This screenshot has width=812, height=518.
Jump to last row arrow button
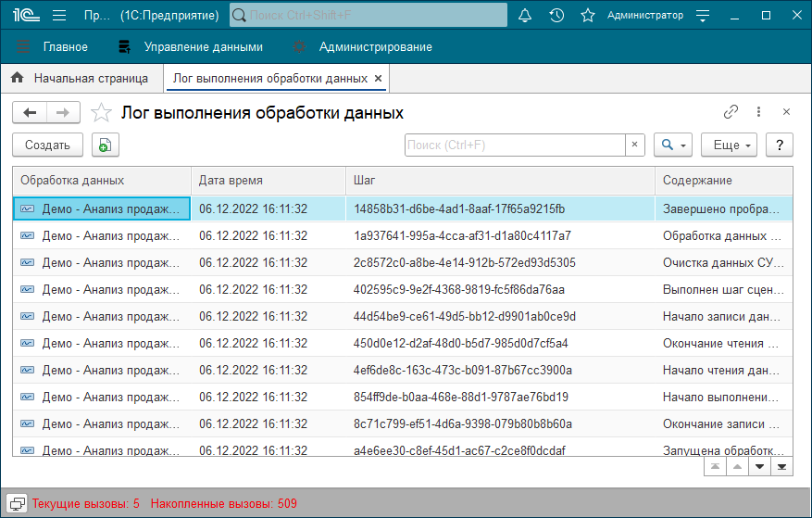click(782, 467)
